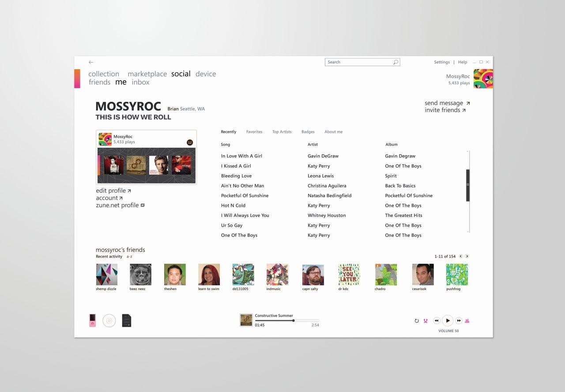The width and height of the screenshot is (565, 392).
Task: Go to the next friends page arrow
Action: coord(467,256)
